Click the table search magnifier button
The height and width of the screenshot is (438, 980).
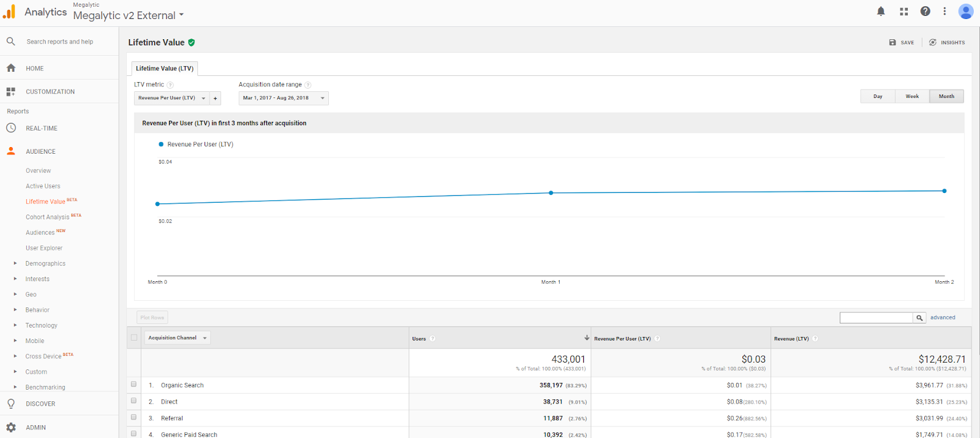click(919, 317)
